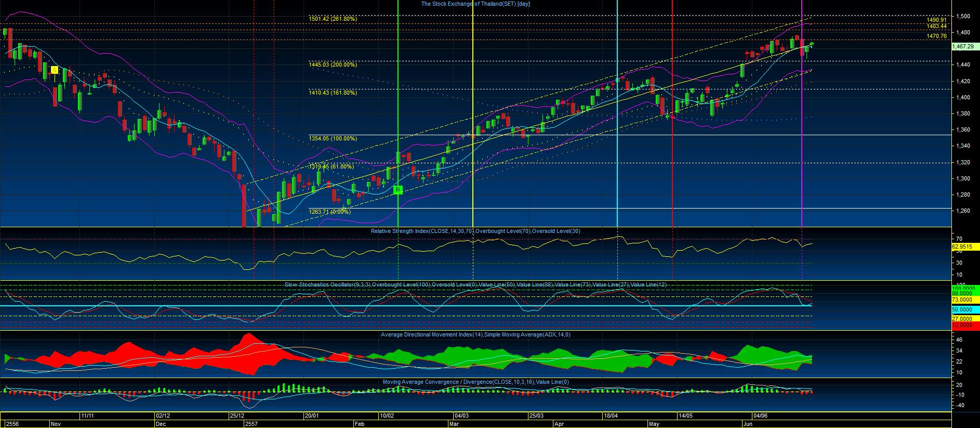Click the Jun month label
This screenshot has height=428, width=980.
pyautogui.click(x=748, y=424)
